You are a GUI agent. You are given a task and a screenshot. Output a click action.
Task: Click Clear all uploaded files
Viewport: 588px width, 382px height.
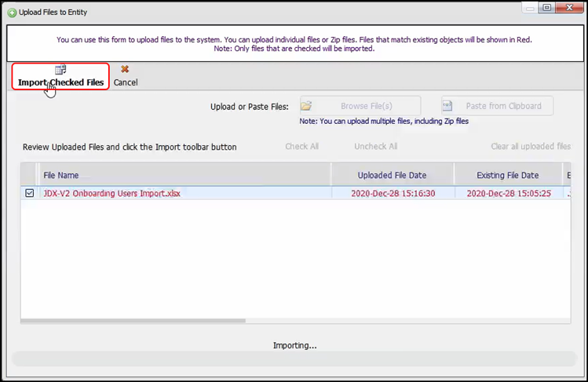click(531, 147)
